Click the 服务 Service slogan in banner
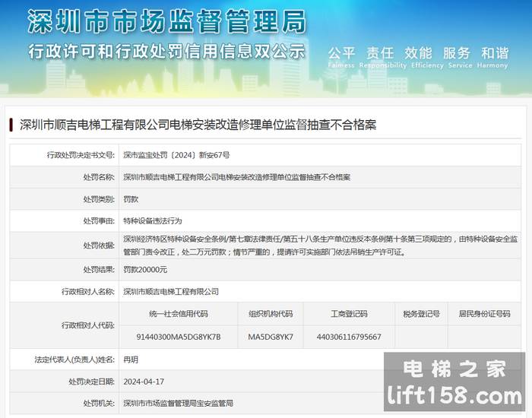 pos(460,57)
